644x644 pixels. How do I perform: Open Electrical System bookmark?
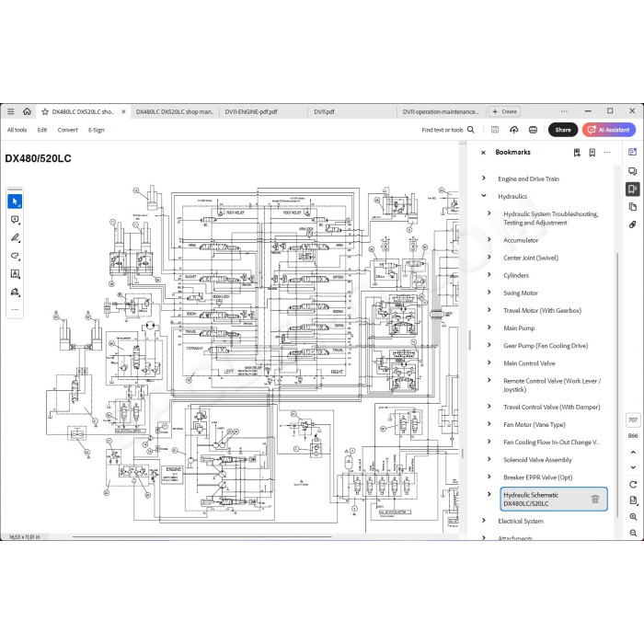tap(521, 522)
